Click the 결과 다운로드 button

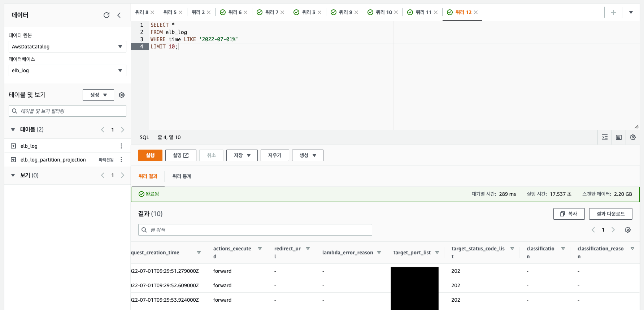click(x=610, y=214)
